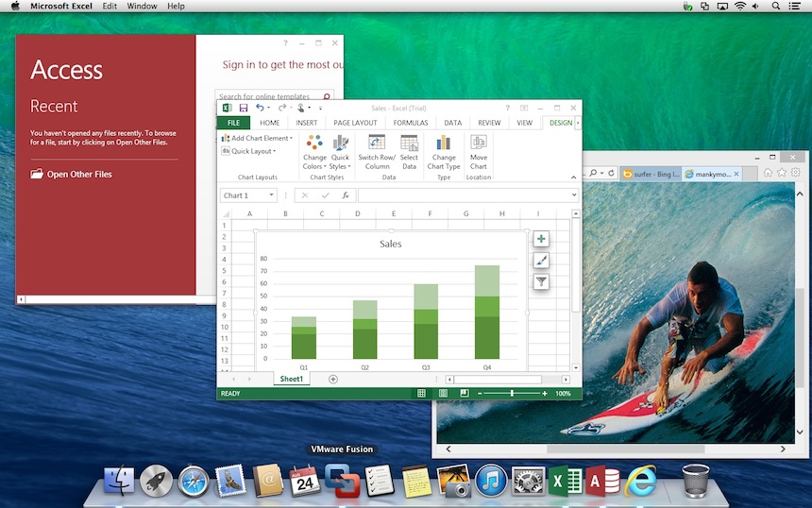Select the surfer - Bing browser tab
812x508 pixels.
[651, 174]
